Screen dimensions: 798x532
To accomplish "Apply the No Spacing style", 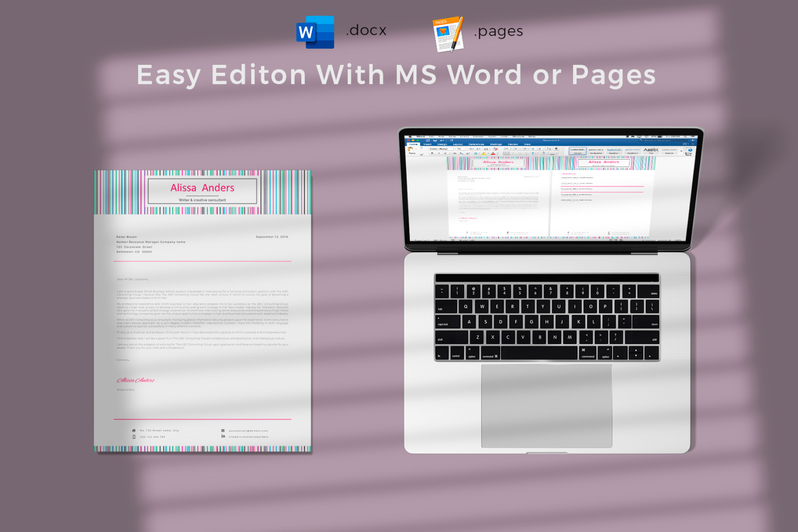I will coord(596,151).
